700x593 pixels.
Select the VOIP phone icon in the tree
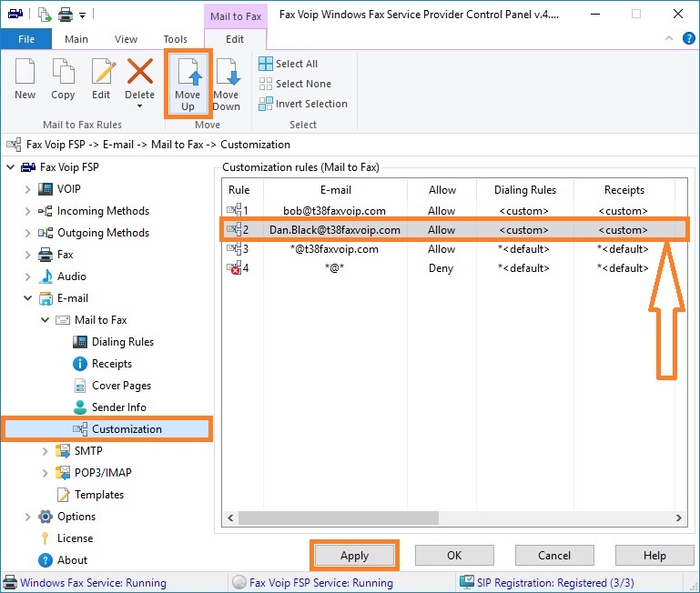[x=46, y=189]
